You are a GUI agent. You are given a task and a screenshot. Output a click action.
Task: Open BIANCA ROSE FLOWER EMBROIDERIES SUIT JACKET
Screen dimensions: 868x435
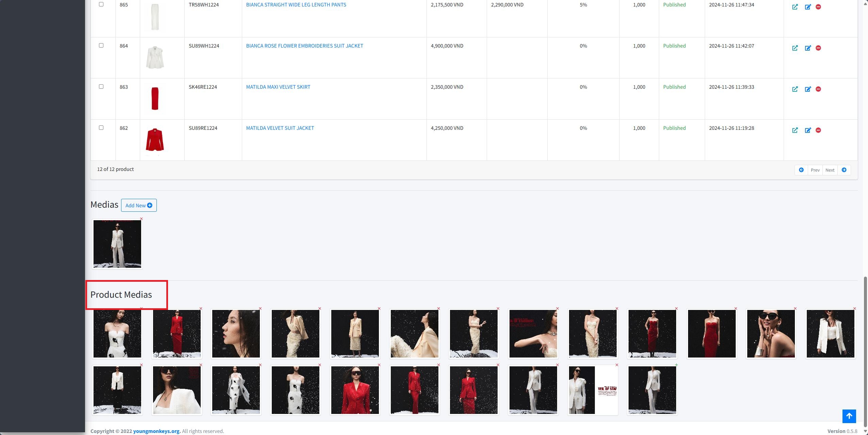pos(304,46)
